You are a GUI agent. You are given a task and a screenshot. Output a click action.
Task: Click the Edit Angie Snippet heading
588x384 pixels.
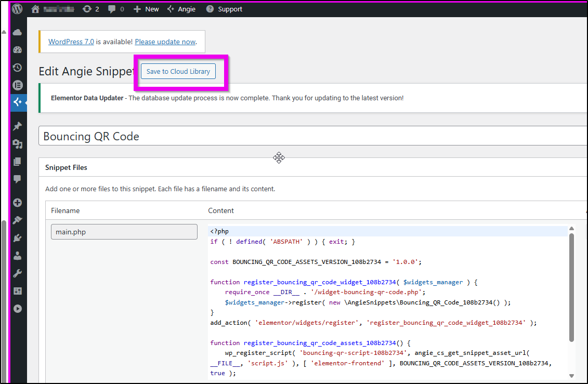click(87, 71)
